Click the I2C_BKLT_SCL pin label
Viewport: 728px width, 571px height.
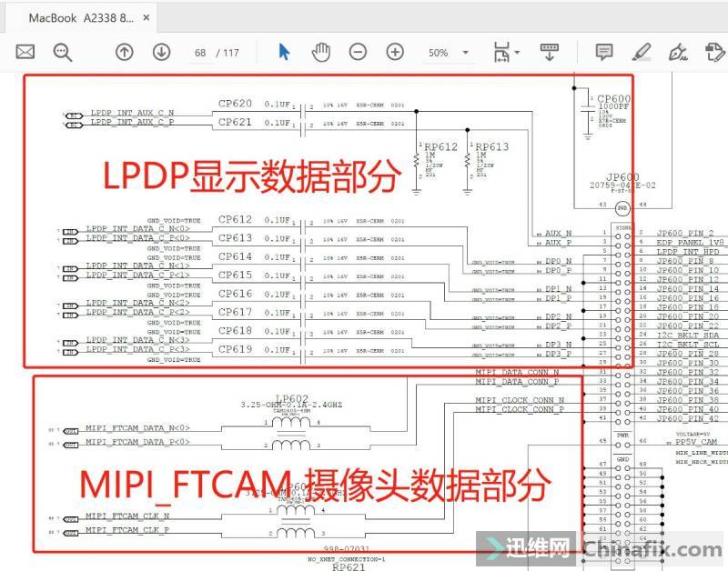pos(688,345)
